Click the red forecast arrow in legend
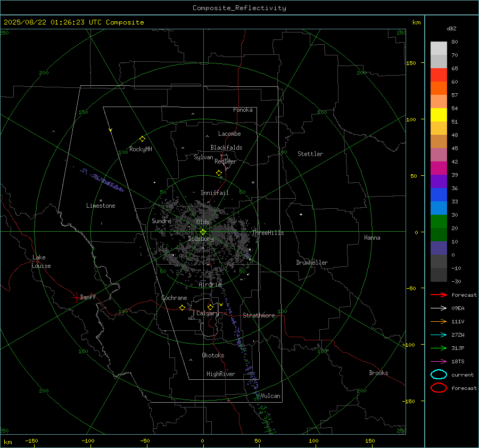Viewport: 479px width, 448px height. coord(439,295)
